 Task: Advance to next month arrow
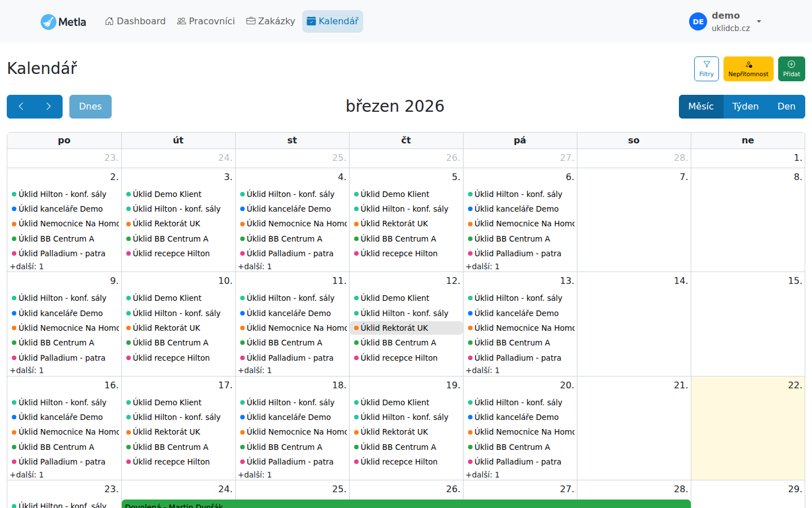point(48,107)
